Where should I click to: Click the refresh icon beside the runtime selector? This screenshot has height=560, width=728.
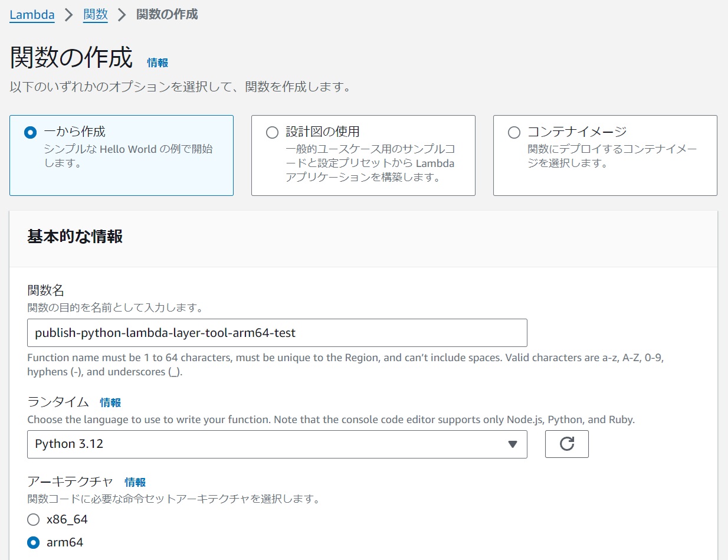coord(566,444)
